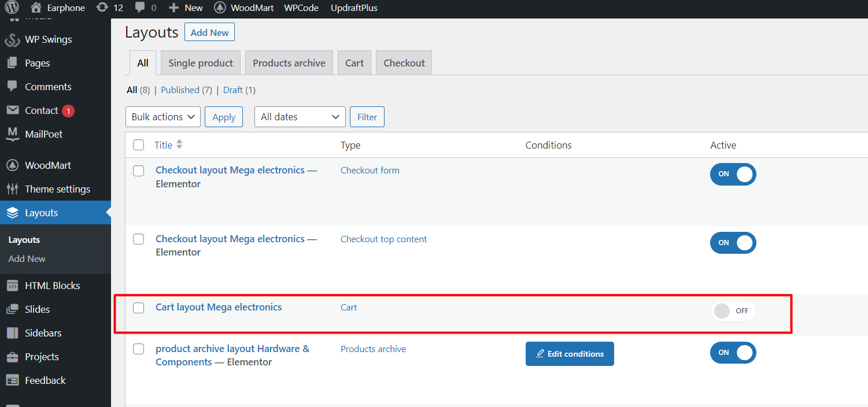
Task: Click the MailPoet M icon
Action: [13, 134]
